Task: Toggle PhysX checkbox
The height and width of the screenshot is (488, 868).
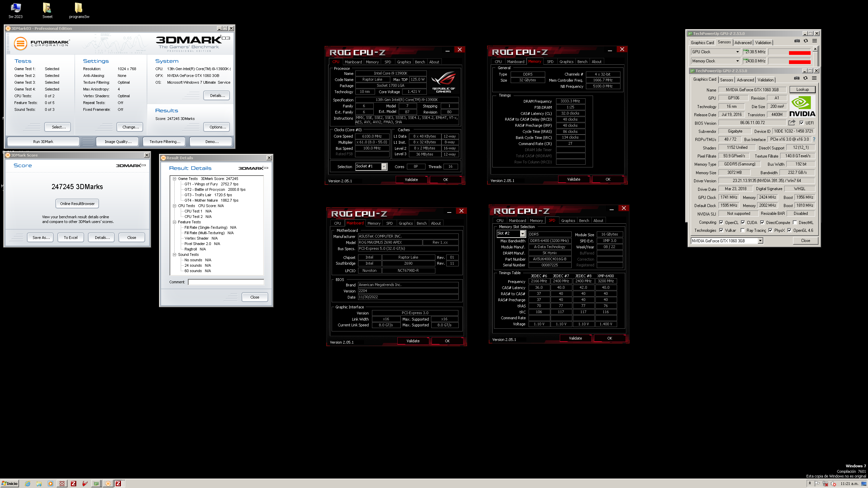Action: click(770, 230)
